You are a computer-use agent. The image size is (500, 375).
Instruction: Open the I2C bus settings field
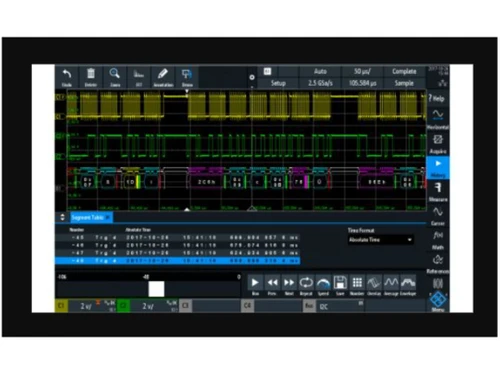tap(340, 306)
